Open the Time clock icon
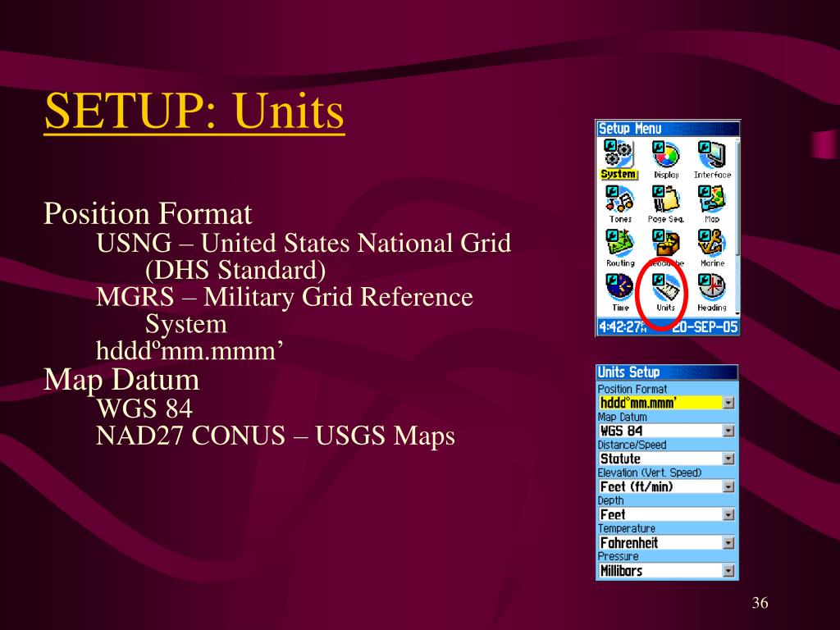Viewport: 840px width, 630px height. (x=619, y=288)
